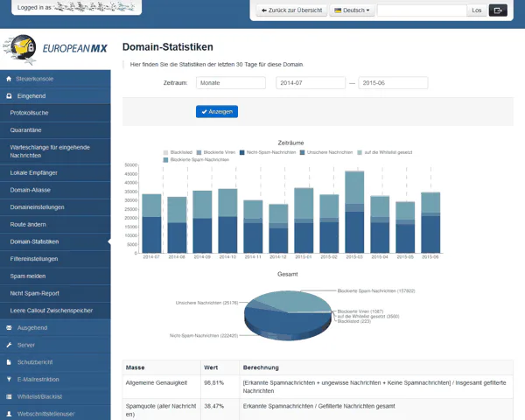Open the Deutsch language dropdown

tap(352, 10)
